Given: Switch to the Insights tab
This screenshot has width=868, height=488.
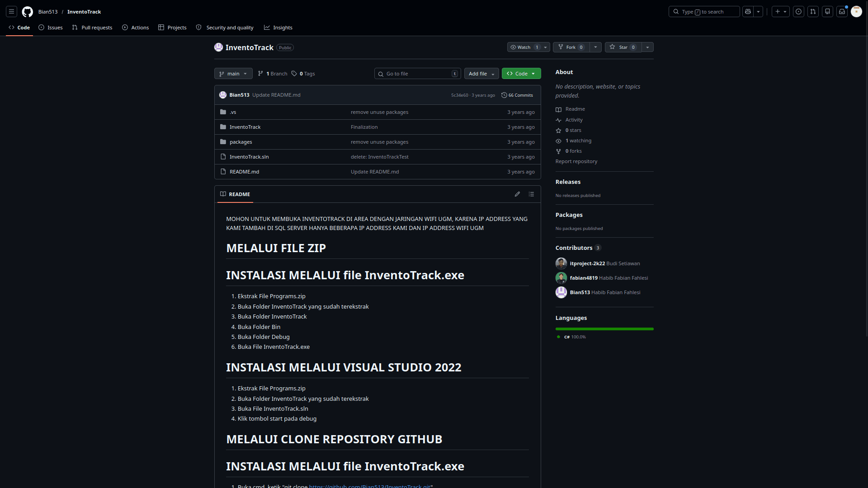Looking at the screenshot, I should (x=278, y=28).
